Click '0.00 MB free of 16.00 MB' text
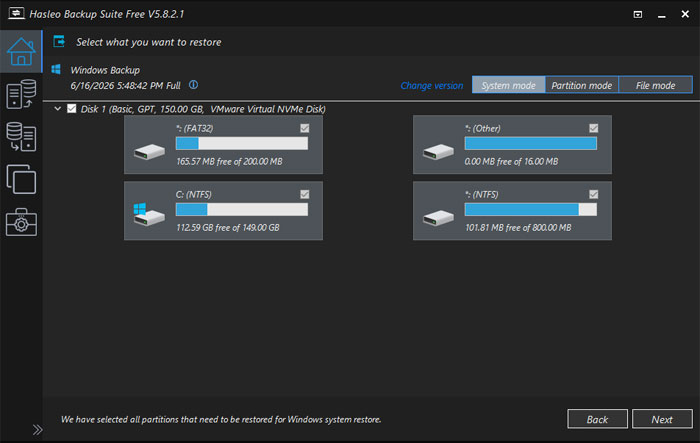The image size is (700, 443). point(511,161)
